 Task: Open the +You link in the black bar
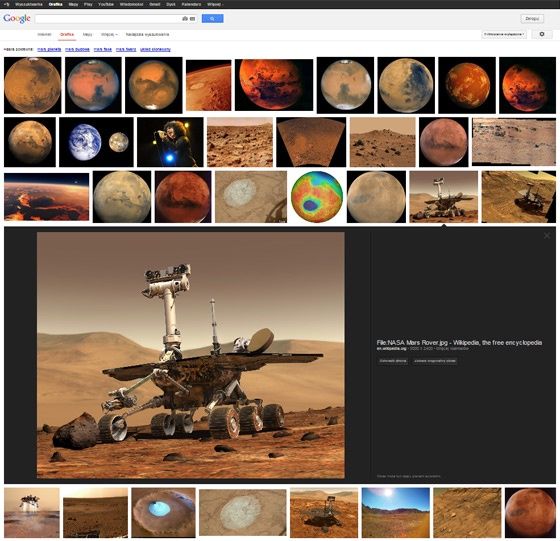coord(6,4)
